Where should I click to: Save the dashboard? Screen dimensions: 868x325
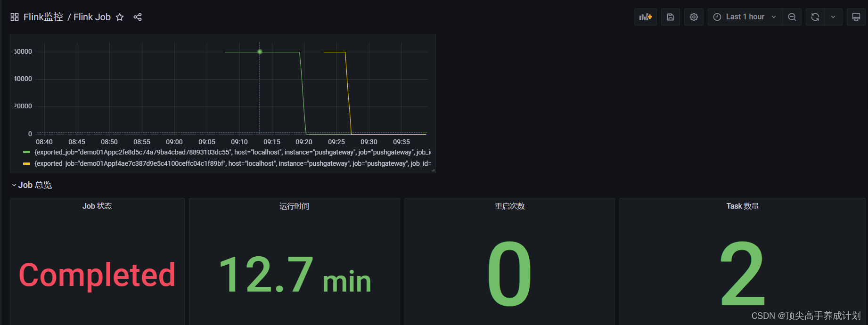pos(671,17)
